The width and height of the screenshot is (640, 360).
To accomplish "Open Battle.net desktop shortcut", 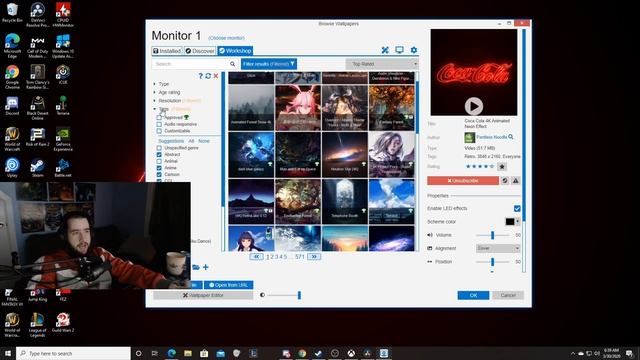I will point(63,168).
